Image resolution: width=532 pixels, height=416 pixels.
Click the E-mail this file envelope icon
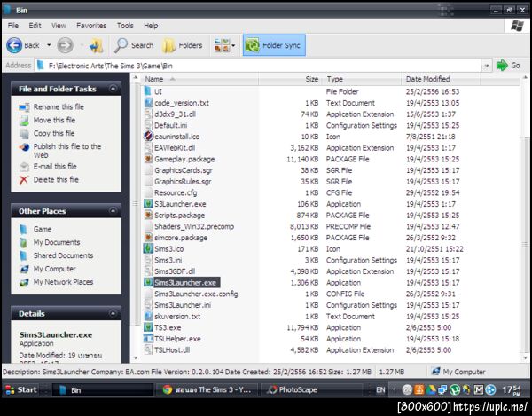click(24, 167)
